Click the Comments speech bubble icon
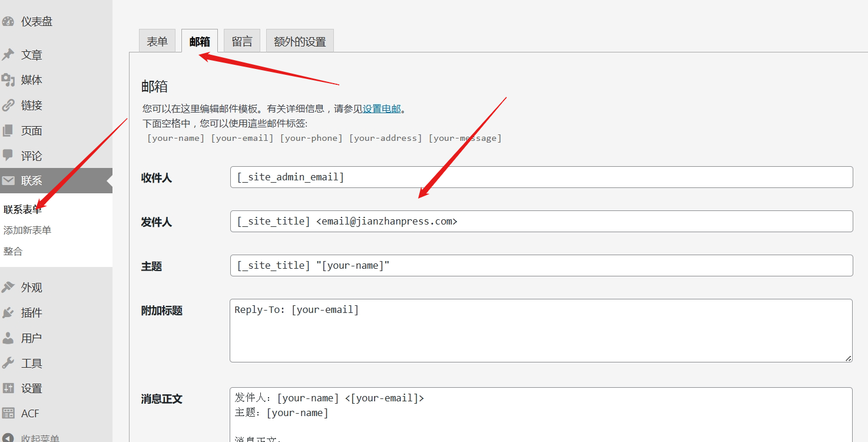The height and width of the screenshot is (442, 868). pyautogui.click(x=8, y=156)
